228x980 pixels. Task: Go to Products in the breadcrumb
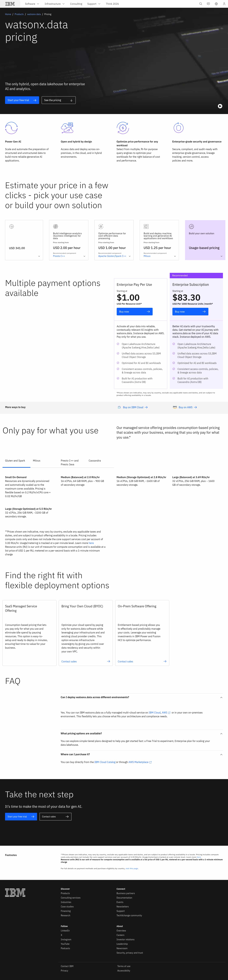point(19,14)
